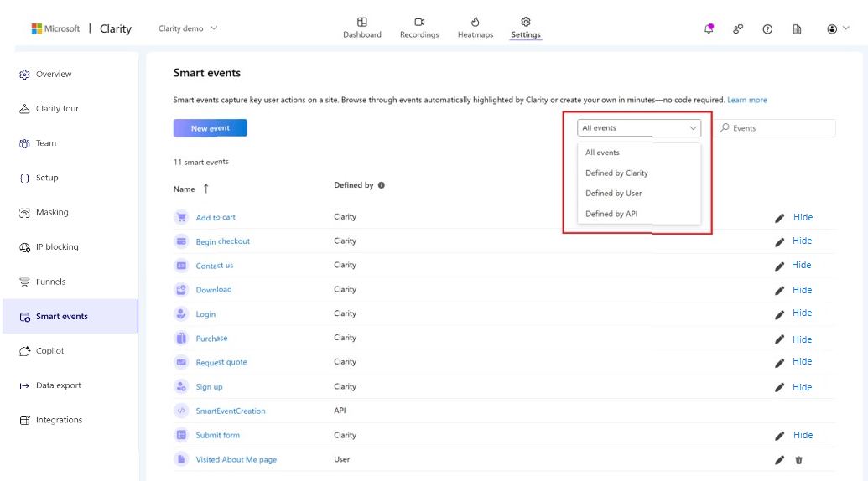Click the help question mark icon
The width and height of the screenshot is (868, 481).
pyautogui.click(x=767, y=28)
